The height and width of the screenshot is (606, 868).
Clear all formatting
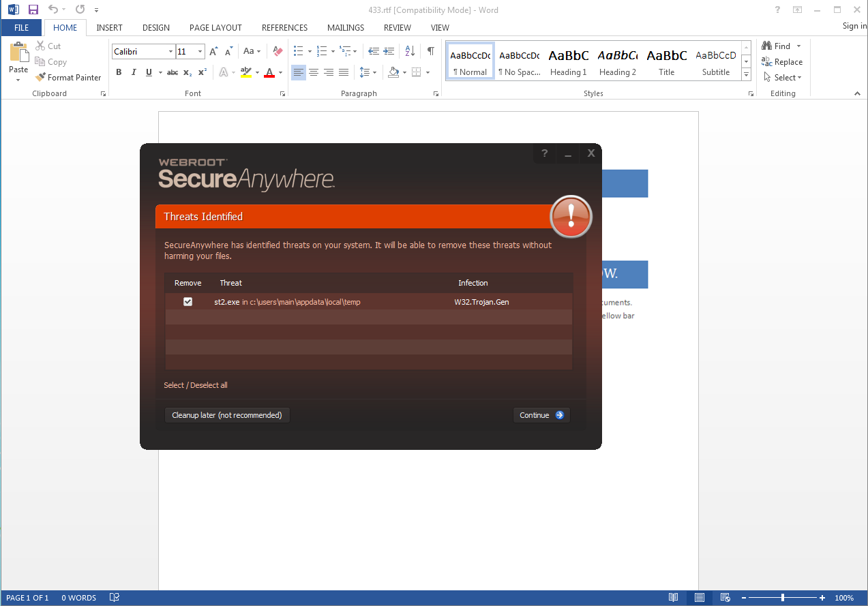point(278,51)
